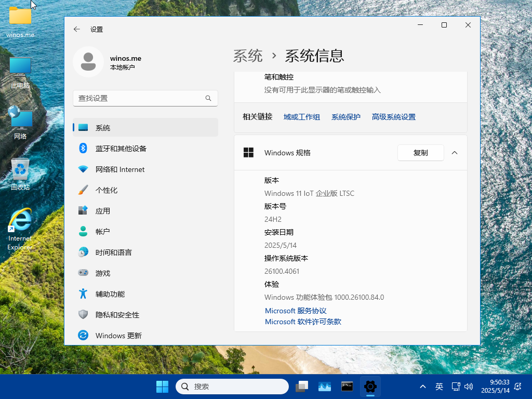Open the Microsoft 软件许可条款 link

coord(303,322)
